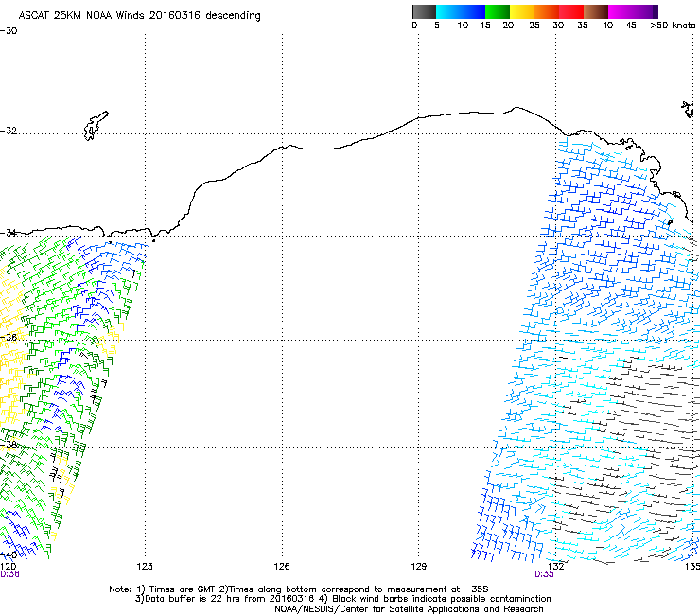Click the cyan-to-blue 5-15 knots legend band
700x615 pixels.
click(x=461, y=11)
